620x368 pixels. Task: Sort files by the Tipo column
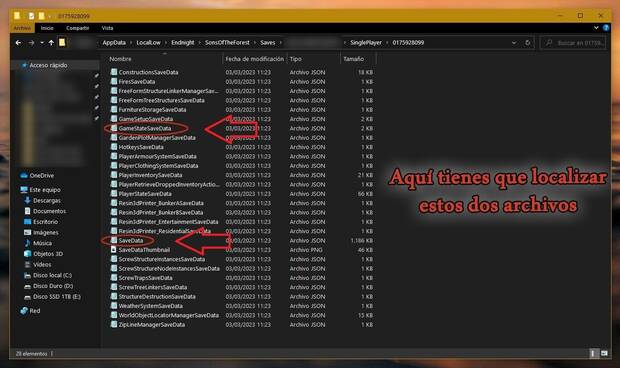(x=295, y=59)
